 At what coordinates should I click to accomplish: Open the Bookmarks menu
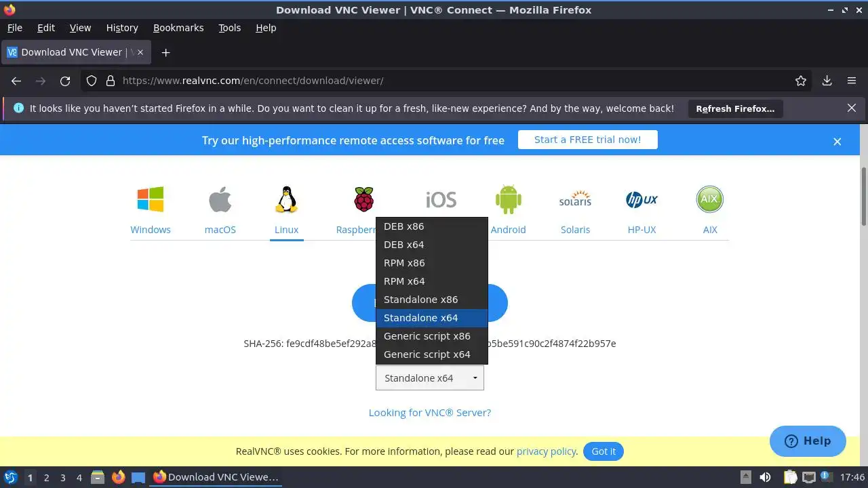[x=178, y=28]
